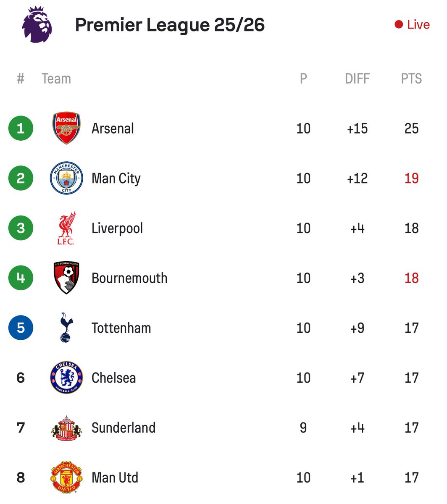This screenshot has height=504, width=447.
Task: Sort table by DIFF column header
Action: [357, 79]
